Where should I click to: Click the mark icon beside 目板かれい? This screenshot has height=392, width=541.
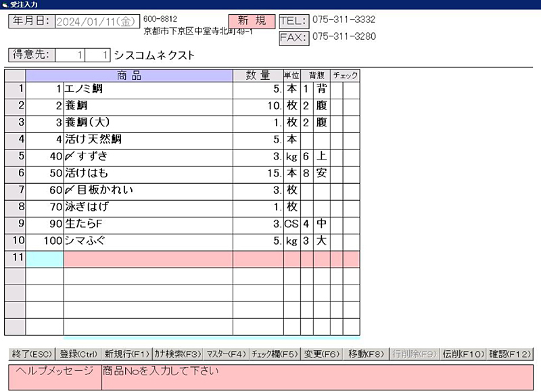pos(70,190)
